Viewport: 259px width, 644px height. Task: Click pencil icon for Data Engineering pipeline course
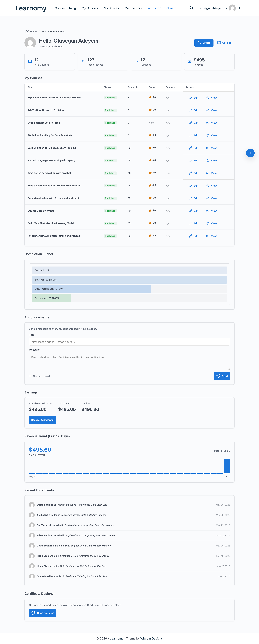[x=191, y=148]
